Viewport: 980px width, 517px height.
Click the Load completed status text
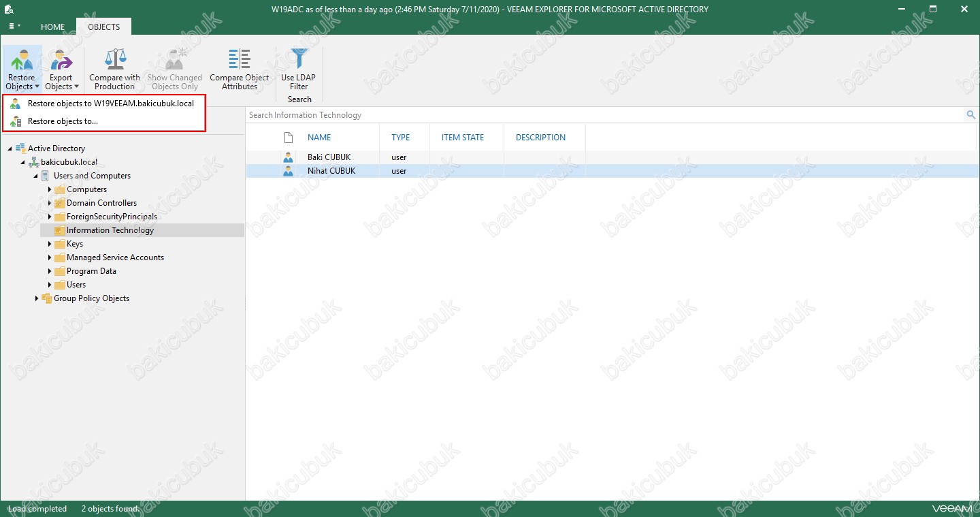(37, 509)
